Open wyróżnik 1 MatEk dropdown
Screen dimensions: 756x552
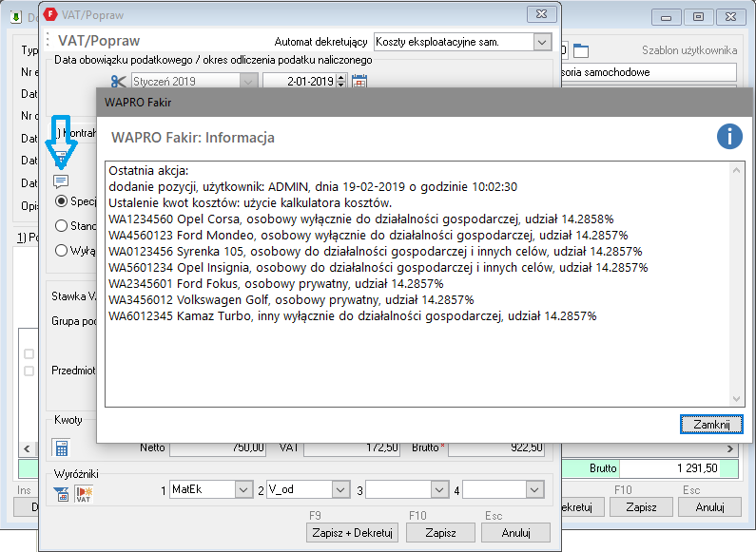click(243, 490)
